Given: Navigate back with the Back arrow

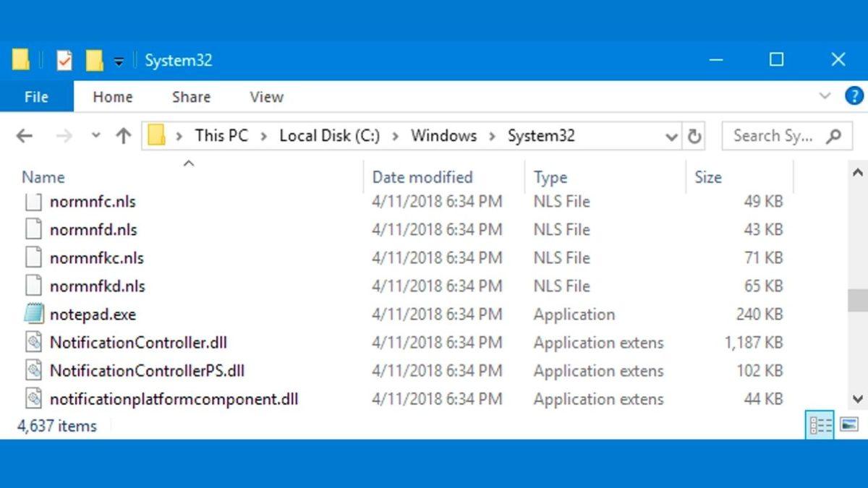Looking at the screenshot, I should click(x=25, y=136).
